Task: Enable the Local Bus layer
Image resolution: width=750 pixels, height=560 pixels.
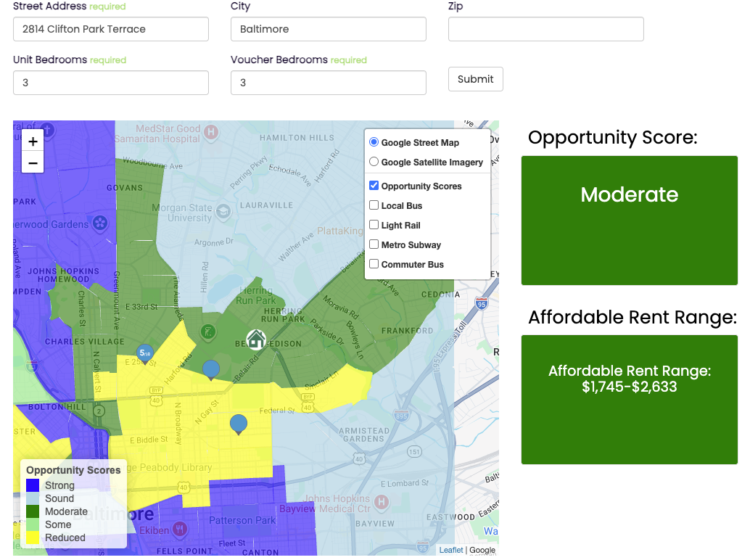Action: (x=374, y=206)
